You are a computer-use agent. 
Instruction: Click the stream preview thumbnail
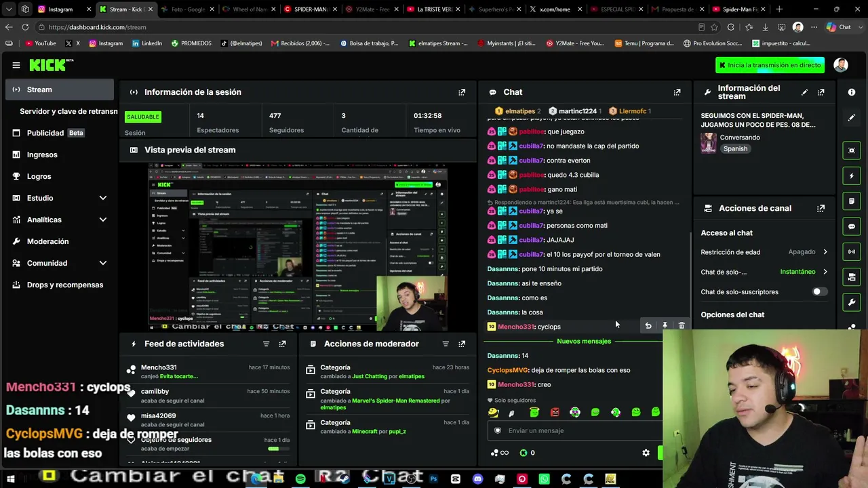pyautogui.click(x=298, y=247)
